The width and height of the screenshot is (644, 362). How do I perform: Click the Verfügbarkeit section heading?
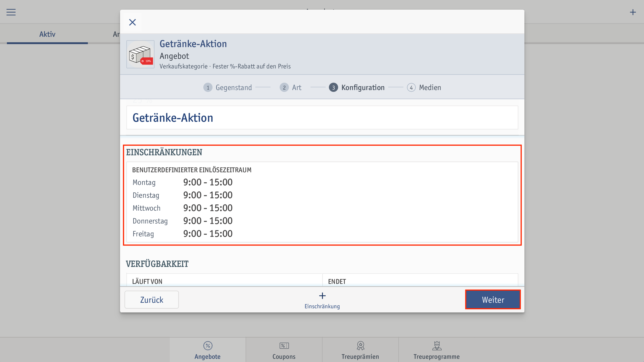coord(157,264)
